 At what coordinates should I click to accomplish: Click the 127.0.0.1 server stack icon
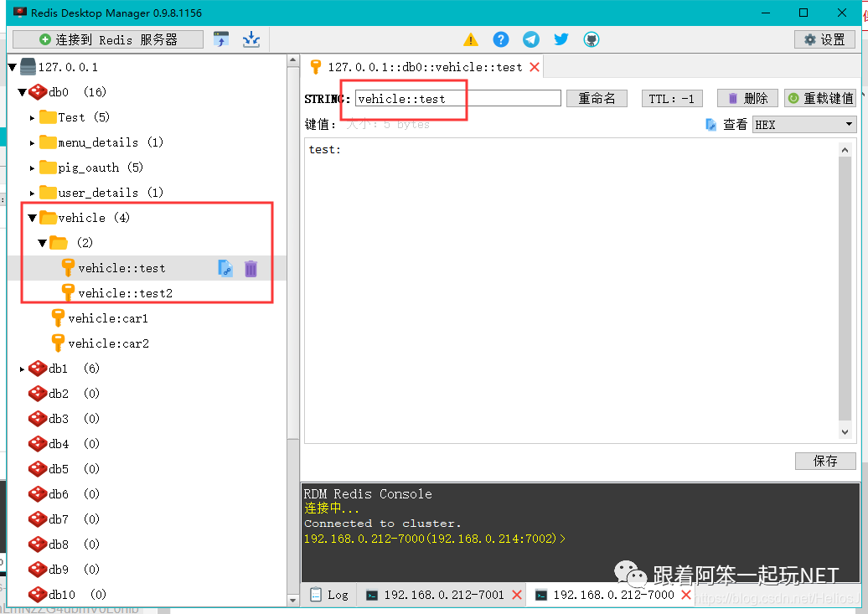click(x=28, y=67)
